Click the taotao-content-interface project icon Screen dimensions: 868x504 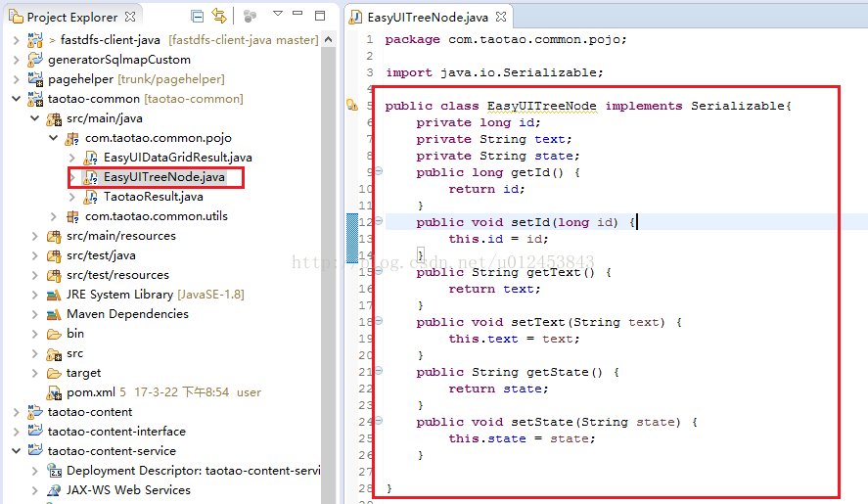point(35,431)
